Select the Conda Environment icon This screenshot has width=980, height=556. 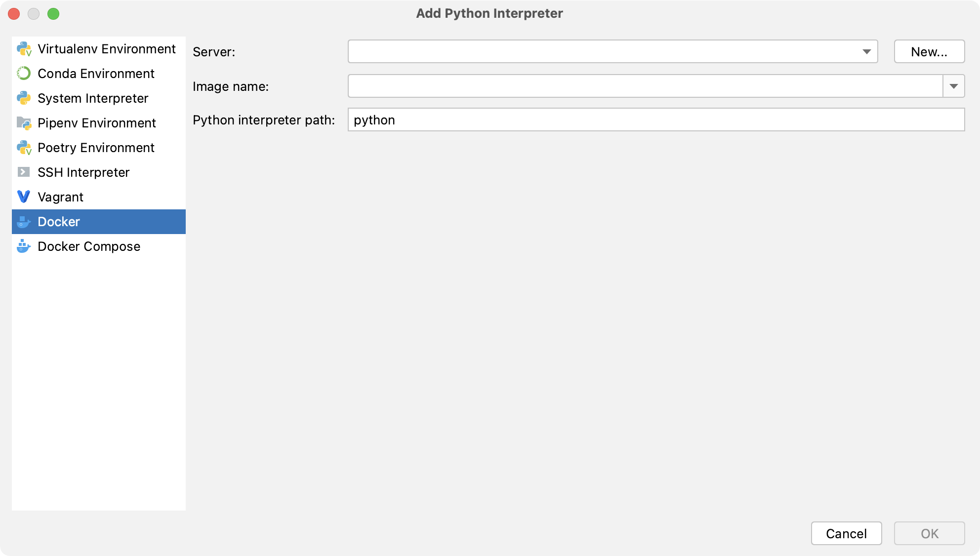point(24,73)
